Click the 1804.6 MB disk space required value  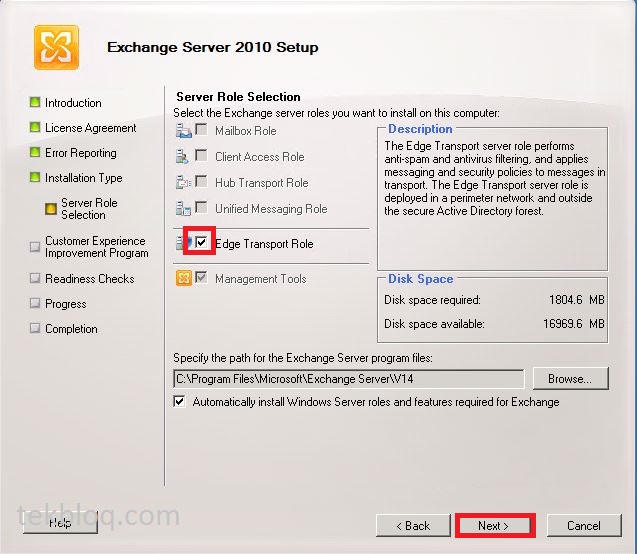click(x=576, y=300)
